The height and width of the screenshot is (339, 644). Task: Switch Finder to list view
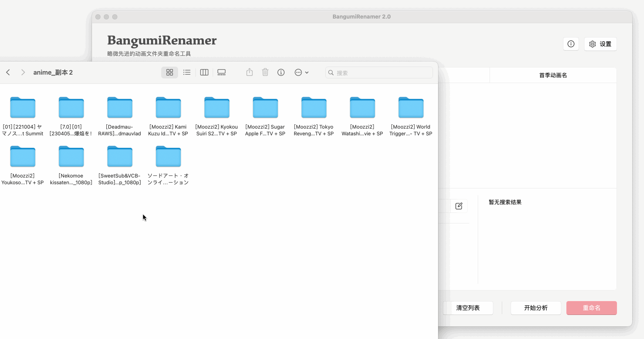click(187, 73)
